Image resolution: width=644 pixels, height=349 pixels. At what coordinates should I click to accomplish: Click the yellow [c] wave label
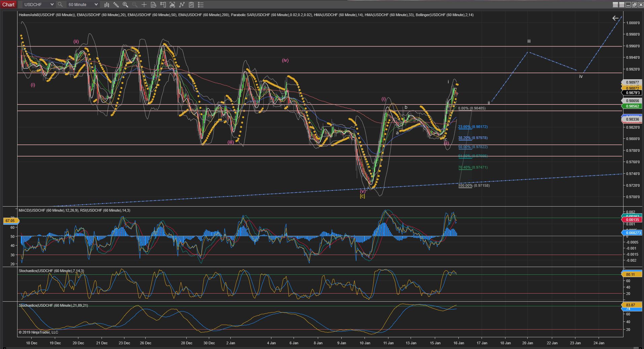(x=362, y=196)
